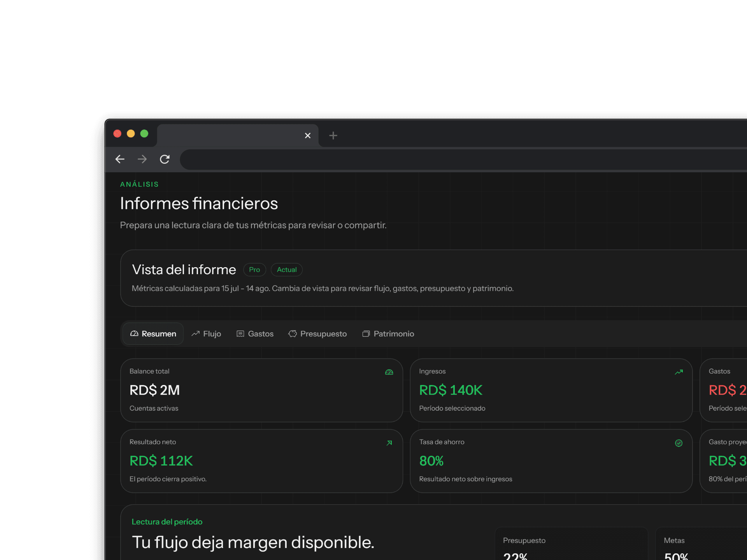Click the RDS 140K ingresos value
This screenshot has height=560, width=747.
(451, 390)
